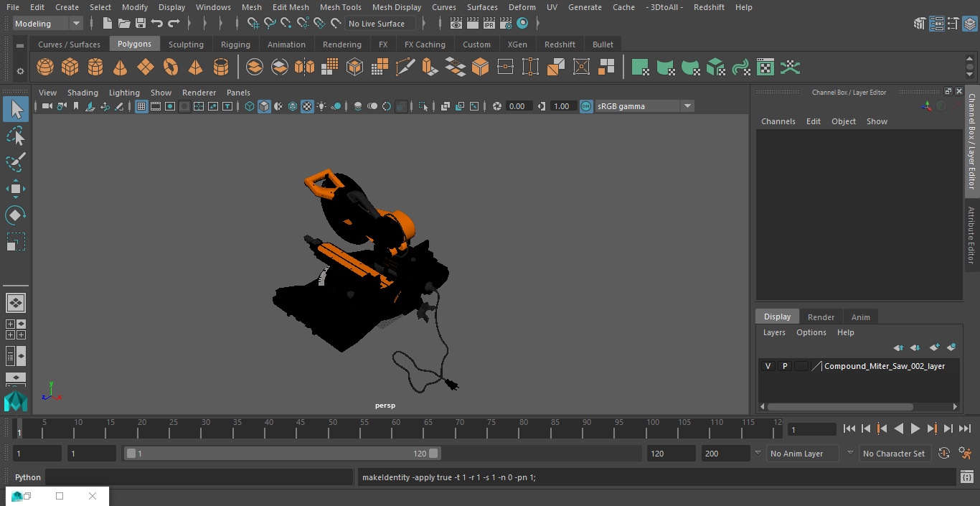This screenshot has width=980, height=506.
Task: Select the Select tool arrow
Action: tap(16, 109)
